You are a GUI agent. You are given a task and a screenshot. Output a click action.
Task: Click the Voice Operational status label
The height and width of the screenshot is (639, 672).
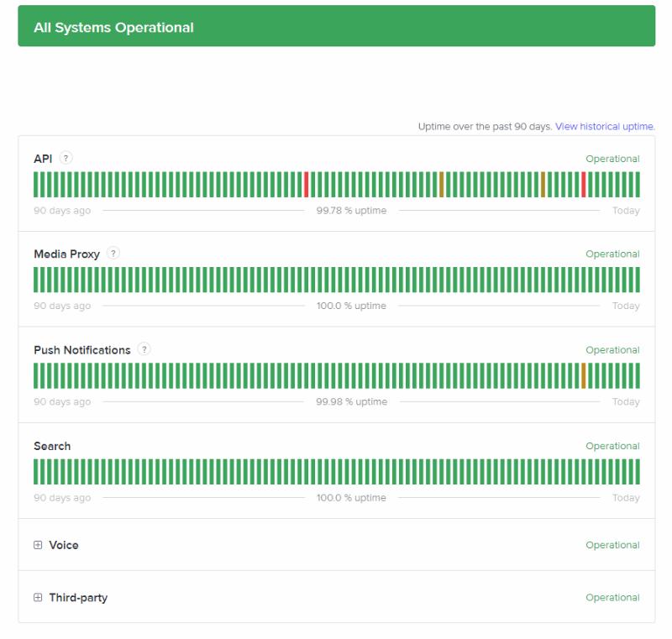point(612,545)
